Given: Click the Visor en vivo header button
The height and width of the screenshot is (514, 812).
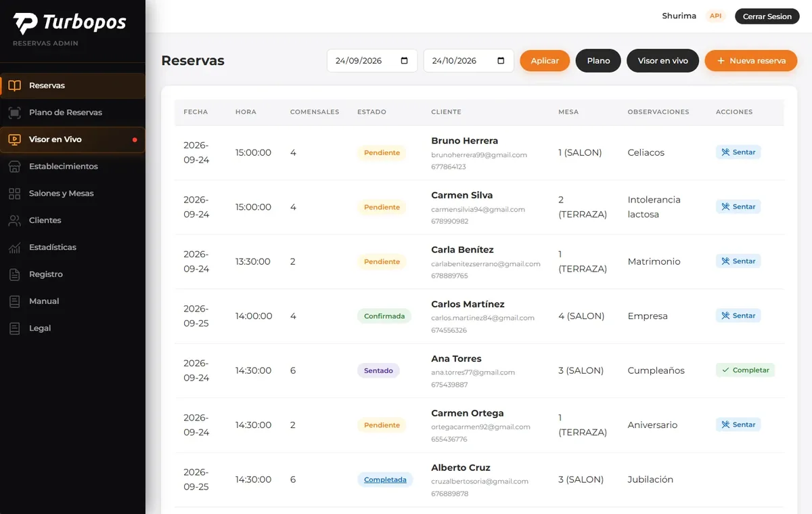Looking at the screenshot, I should 662,60.
